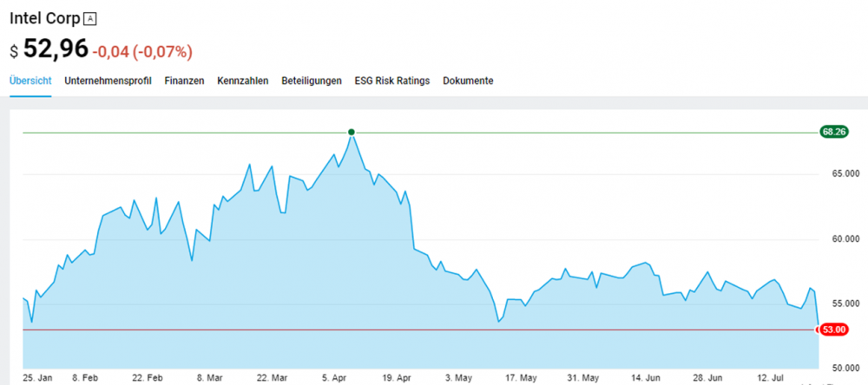Click the 22. Mar date label

click(x=272, y=379)
